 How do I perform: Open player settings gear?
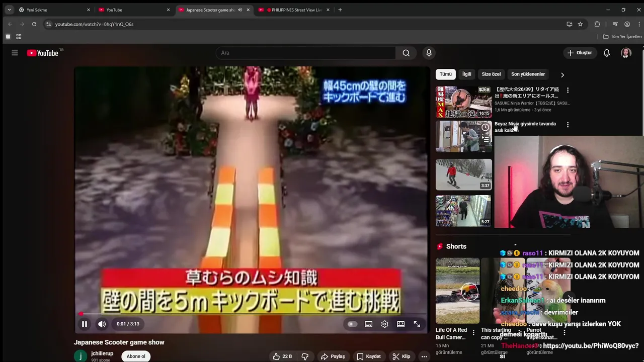pyautogui.click(x=385, y=324)
